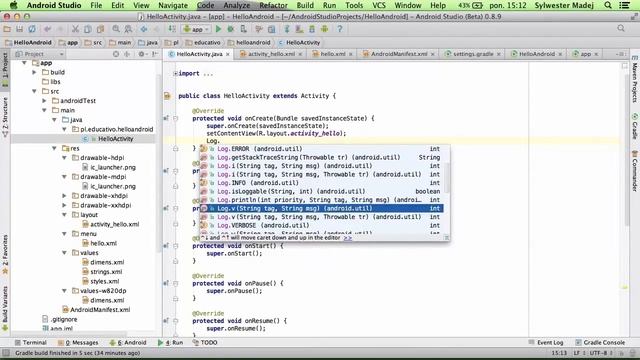Viewport: 640px width, 360px height.
Task: Open the 6: Android tool window
Action: [x=128, y=342]
